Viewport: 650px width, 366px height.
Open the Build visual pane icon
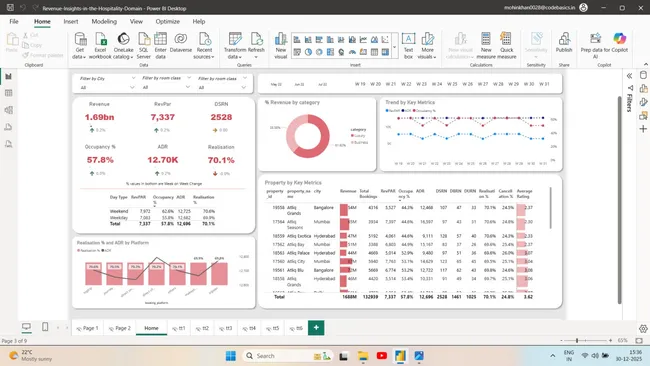pyautogui.click(x=643, y=88)
